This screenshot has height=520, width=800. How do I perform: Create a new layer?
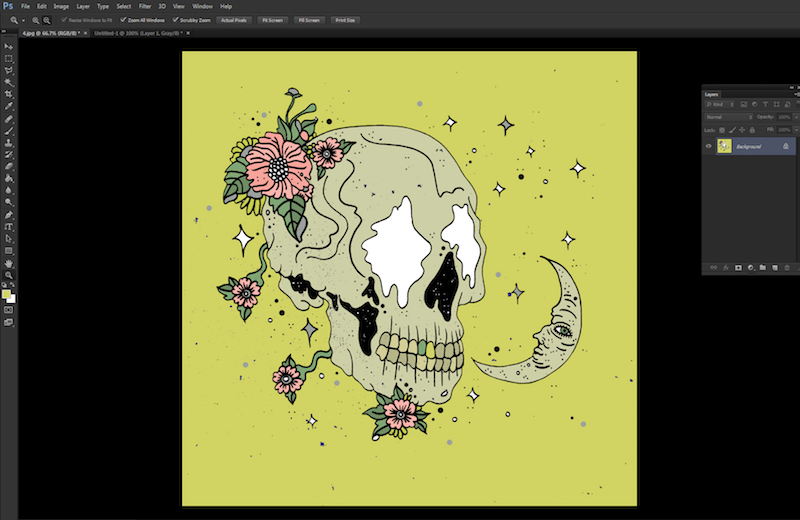click(x=775, y=267)
